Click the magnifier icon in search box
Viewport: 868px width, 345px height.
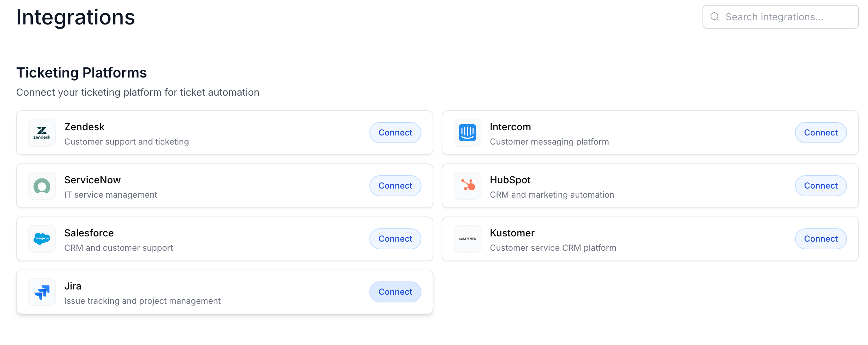pyautogui.click(x=715, y=17)
